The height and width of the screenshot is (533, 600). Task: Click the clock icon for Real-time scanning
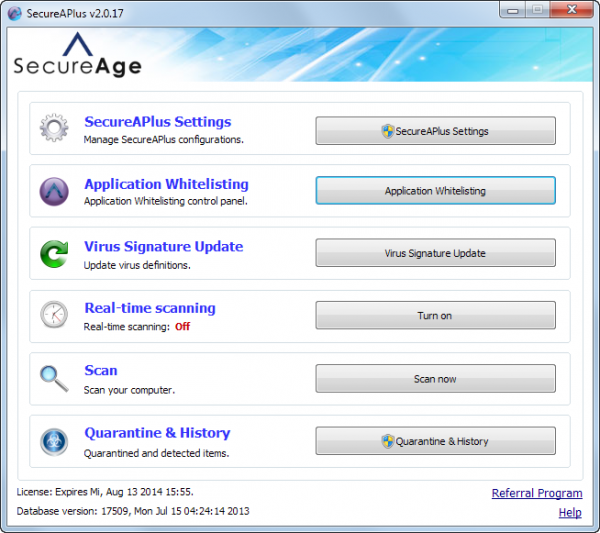tap(54, 315)
